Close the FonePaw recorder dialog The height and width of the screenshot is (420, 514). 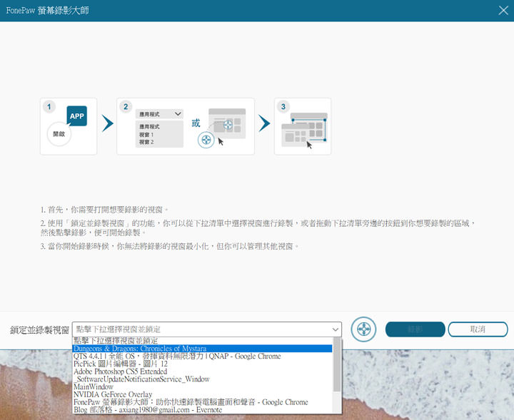(x=503, y=11)
